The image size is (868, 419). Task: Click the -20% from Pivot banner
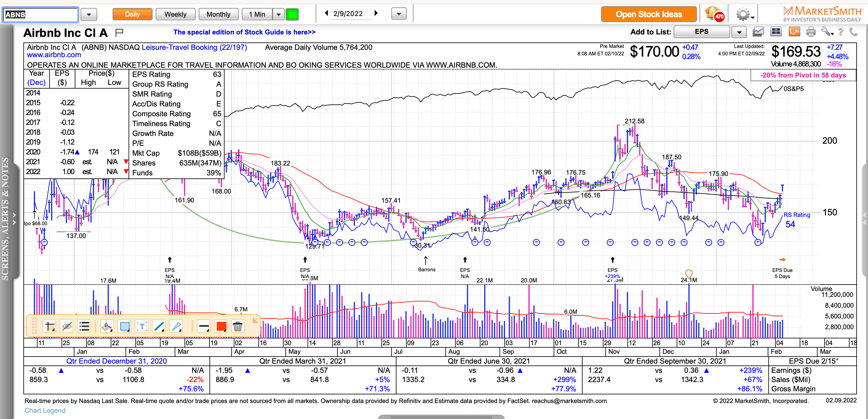coord(803,75)
